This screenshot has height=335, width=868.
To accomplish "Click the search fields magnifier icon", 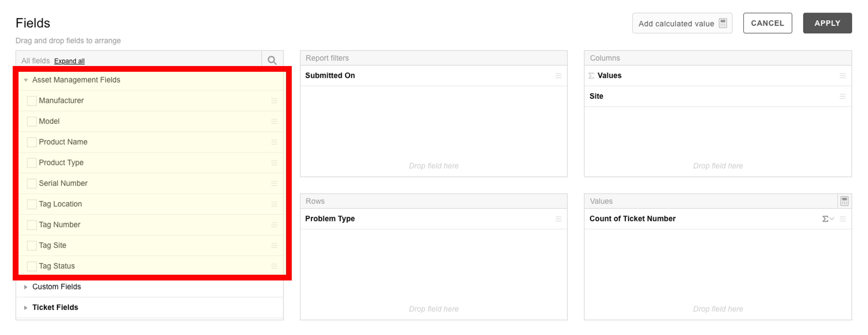I will pos(272,60).
